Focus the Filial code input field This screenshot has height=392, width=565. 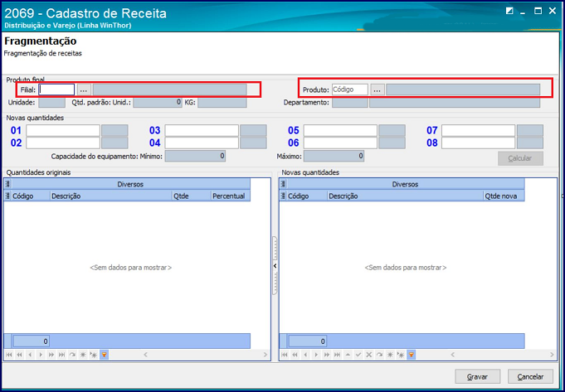56,90
